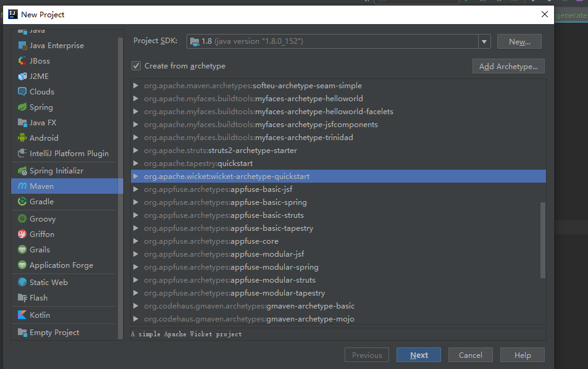Click the Flash icon
This screenshot has width=588, height=369.
tap(22, 298)
